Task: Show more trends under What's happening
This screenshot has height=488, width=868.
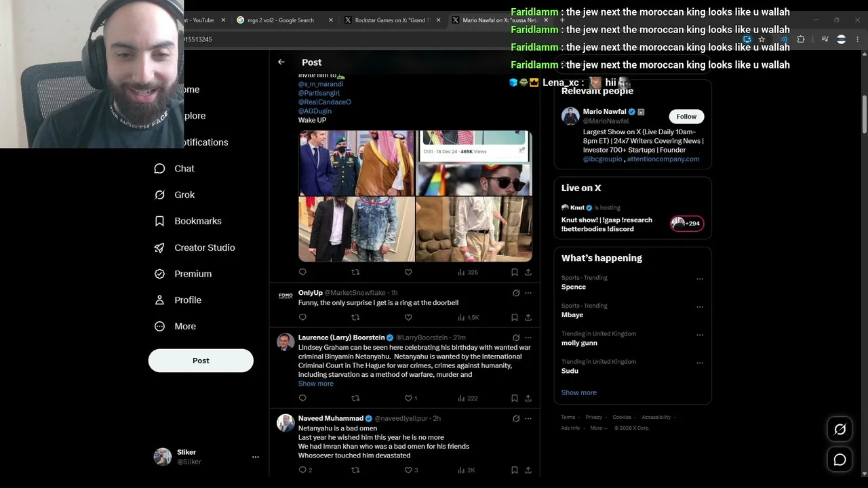Action: coord(579,392)
